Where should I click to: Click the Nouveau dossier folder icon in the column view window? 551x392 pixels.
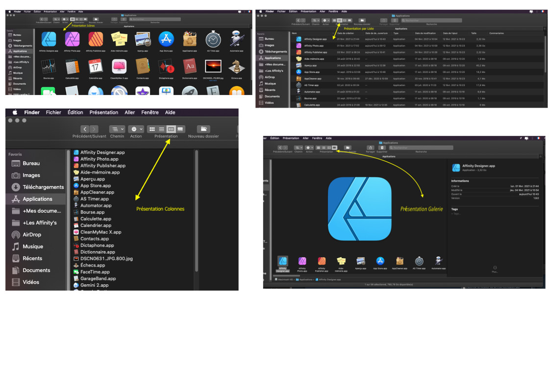203,129
